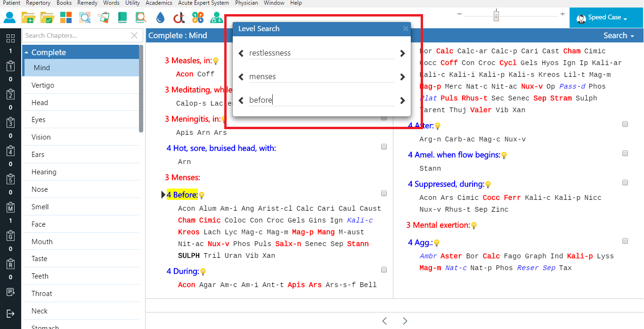The width and height of the screenshot is (644, 329).
Task: Tick the checkbox for 4 After rubric
Action: click(x=625, y=124)
